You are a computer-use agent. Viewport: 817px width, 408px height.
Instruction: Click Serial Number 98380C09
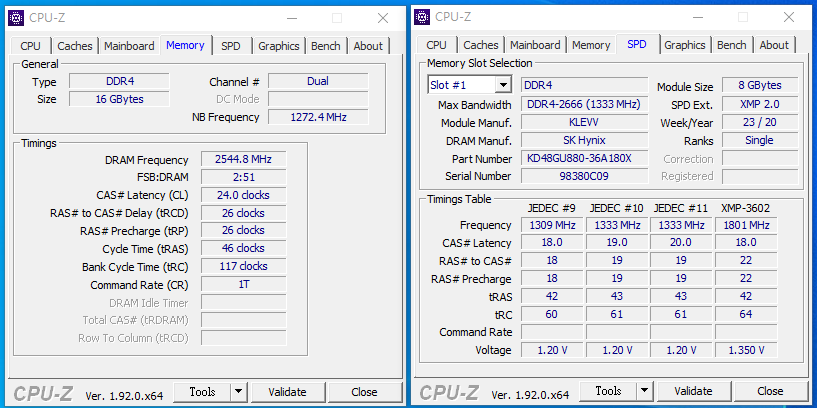585,176
